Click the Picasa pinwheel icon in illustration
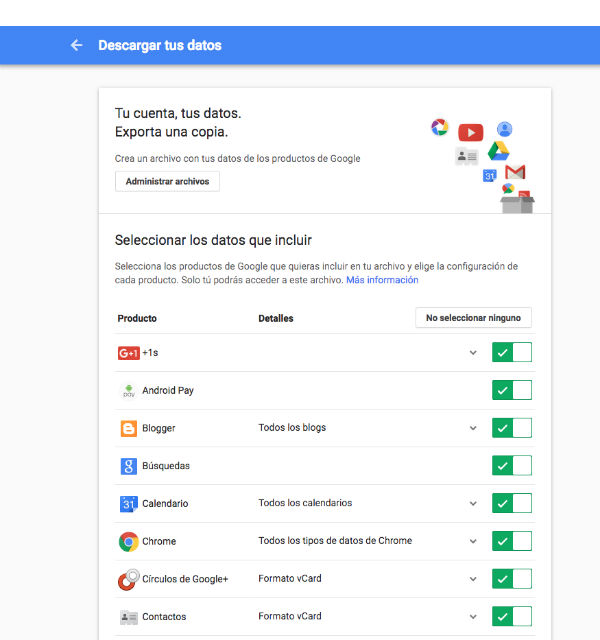The height and width of the screenshot is (640, 600). pos(440,127)
